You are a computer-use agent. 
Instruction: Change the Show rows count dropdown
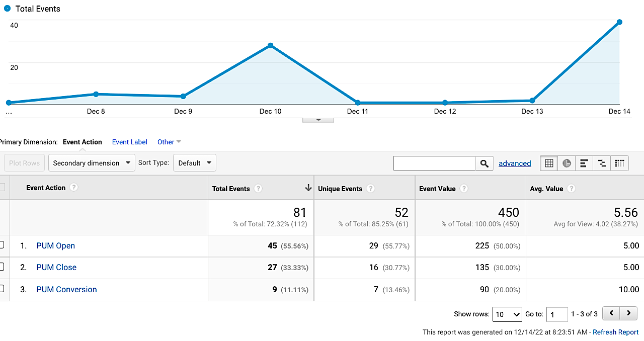pyautogui.click(x=507, y=314)
